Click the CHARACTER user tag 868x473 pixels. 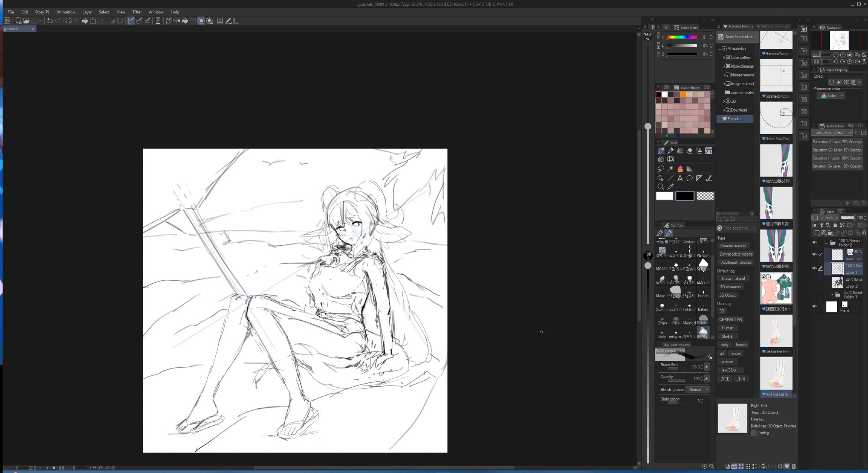coord(730,319)
